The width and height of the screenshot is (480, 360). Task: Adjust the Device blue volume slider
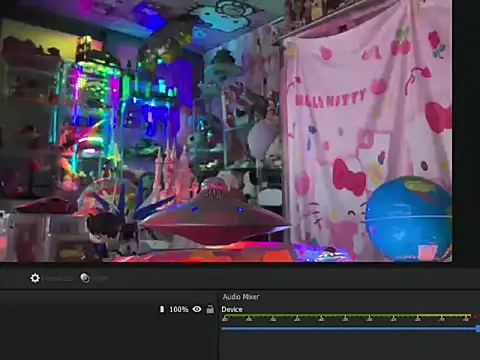tap(351, 329)
